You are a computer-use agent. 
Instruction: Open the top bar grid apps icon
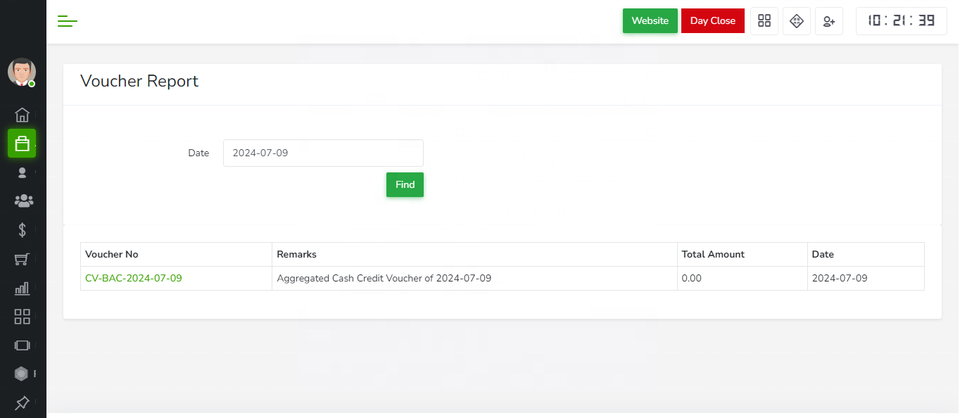(764, 21)
